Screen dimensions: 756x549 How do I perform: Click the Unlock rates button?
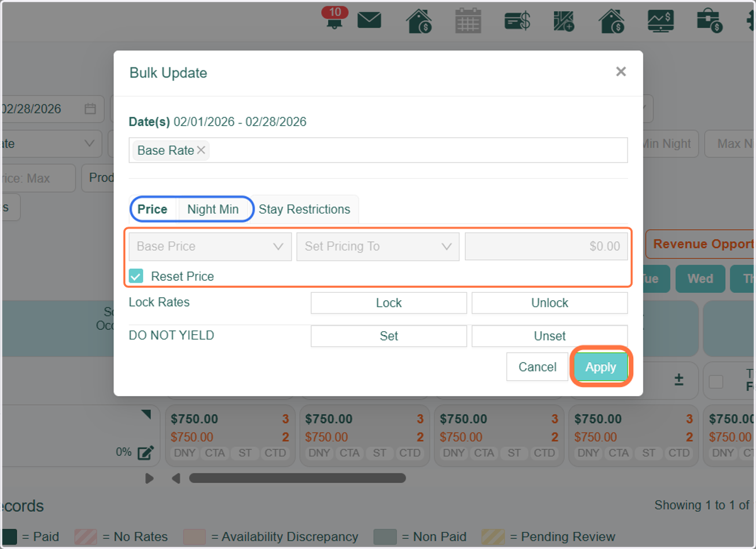(x=550, y=303)
